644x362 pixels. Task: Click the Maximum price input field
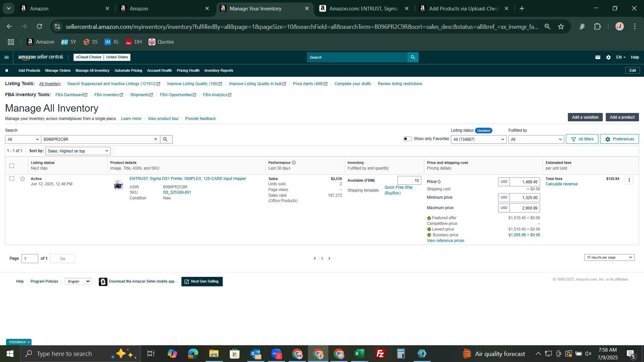tap(525, 208)
